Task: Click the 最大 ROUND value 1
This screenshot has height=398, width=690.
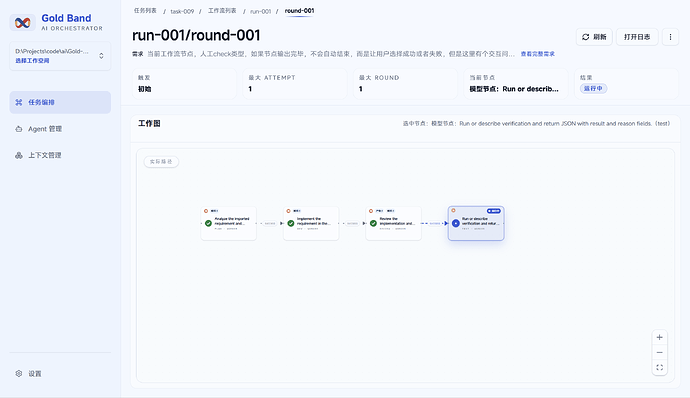Action: [360, 89]
